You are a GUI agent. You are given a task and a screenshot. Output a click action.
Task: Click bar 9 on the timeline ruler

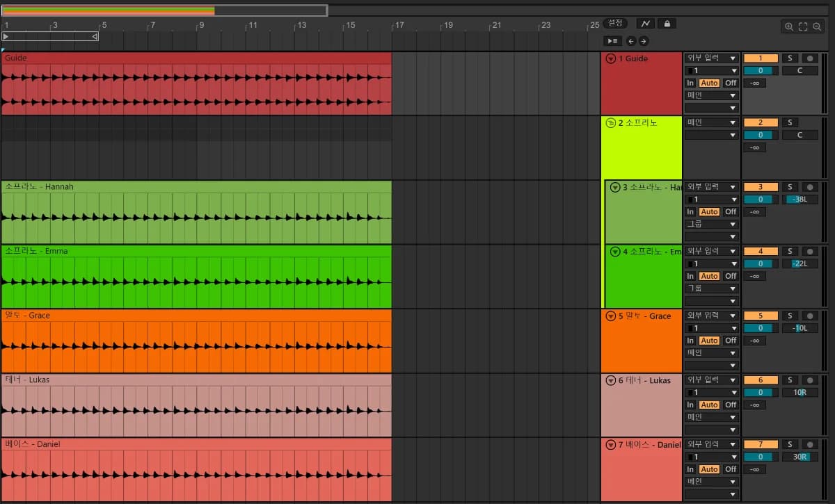201,26
